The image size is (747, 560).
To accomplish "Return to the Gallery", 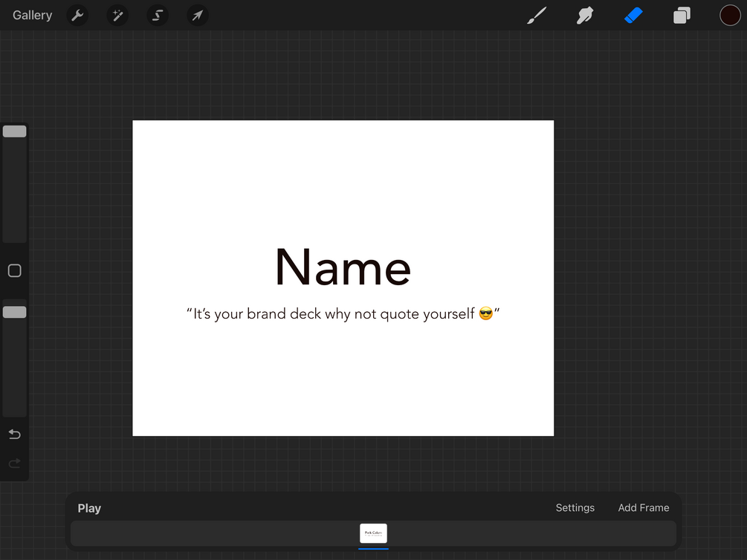I will pos(33,16).
